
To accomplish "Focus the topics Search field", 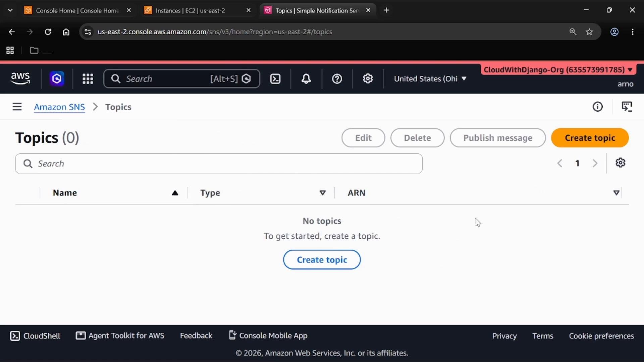I will (x=219, y=164).
